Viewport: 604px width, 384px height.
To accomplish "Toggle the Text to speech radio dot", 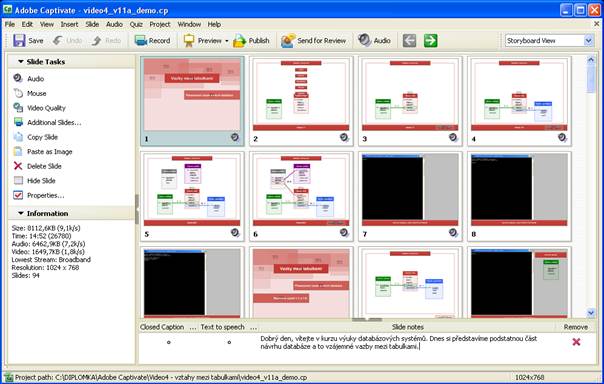I will point(229,342).
